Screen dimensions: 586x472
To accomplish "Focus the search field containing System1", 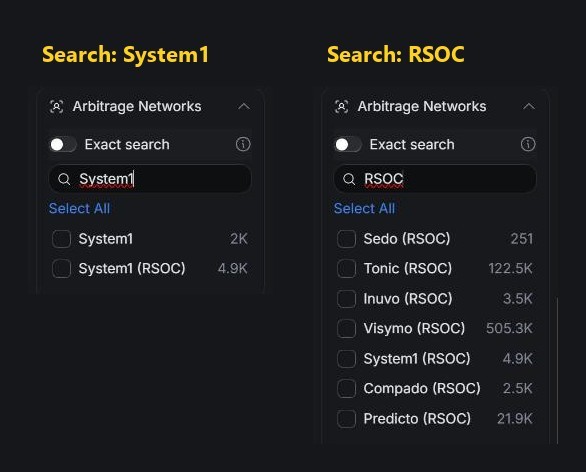I will (150, 179).
